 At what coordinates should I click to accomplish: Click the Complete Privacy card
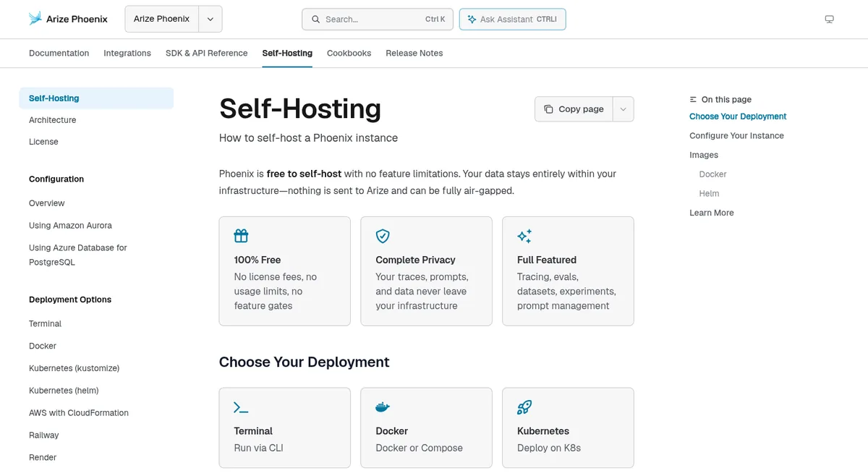tap(426, 271)
